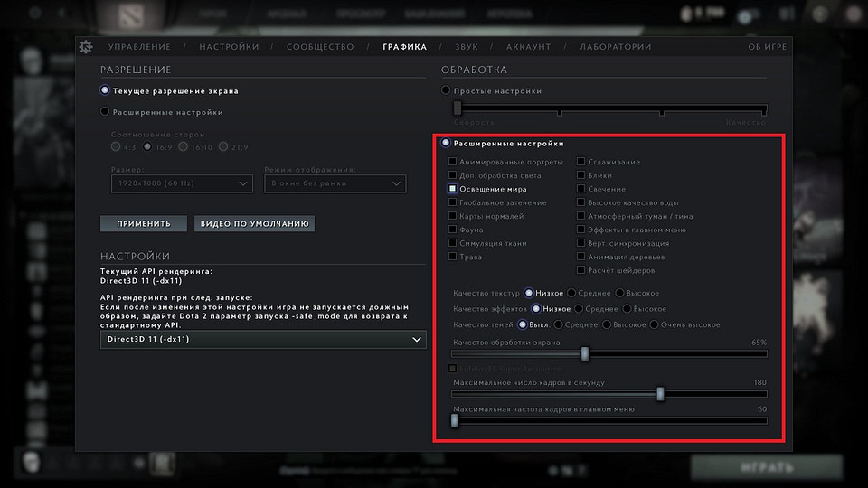
Task: Set texture quality to Высокое
Action: pos(620,293)
